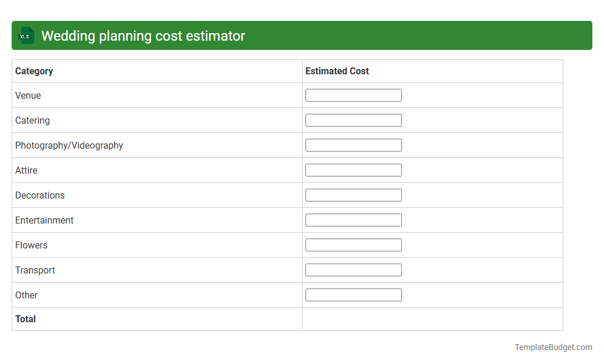Select the Decorations row label
The width and height of the screenshot is (604, 364).
[39, 195]
